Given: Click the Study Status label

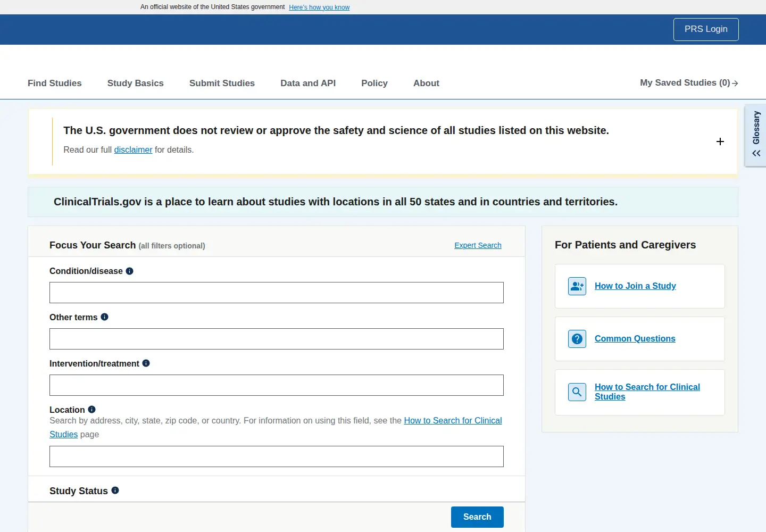Looking at the screenshot, I should pyautogui.click(x=79, y=491).
